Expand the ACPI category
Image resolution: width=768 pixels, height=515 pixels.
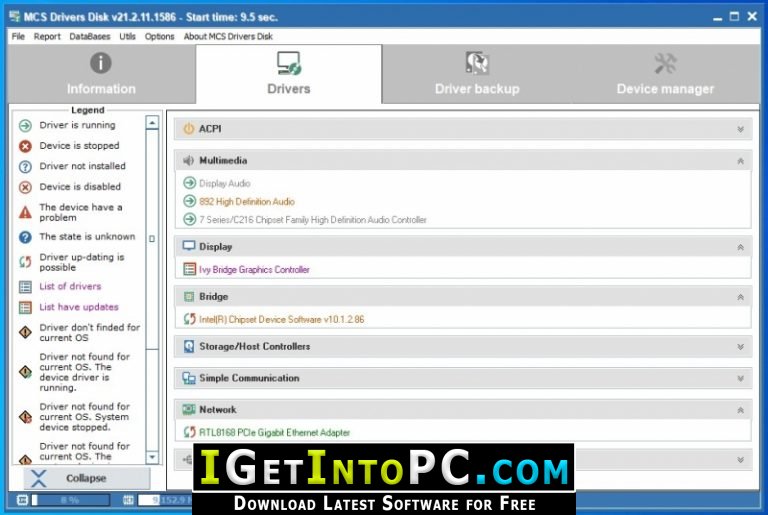[741, 129]
